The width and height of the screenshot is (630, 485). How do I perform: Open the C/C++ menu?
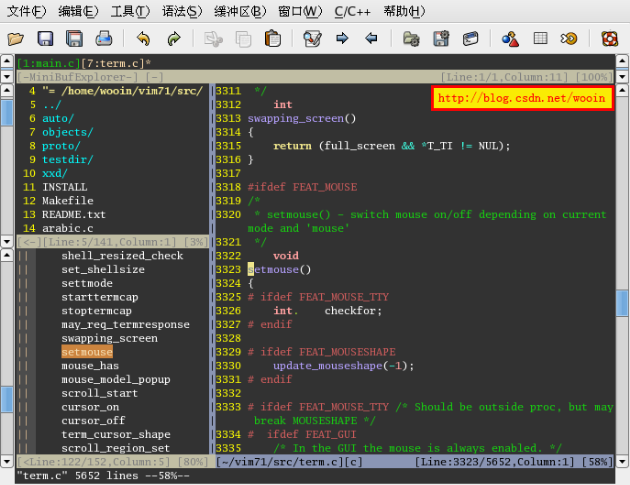pyautogui.click(x=350, y=12)
